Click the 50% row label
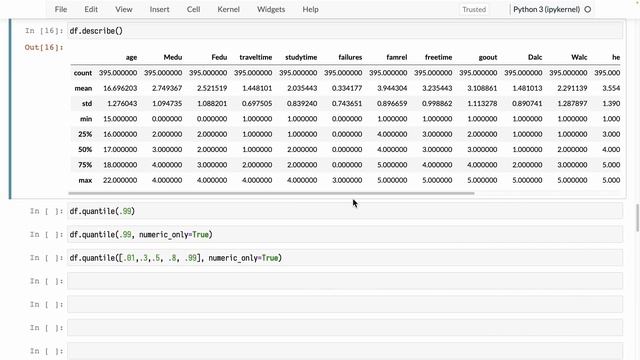Screen dimensions: 640x360 point(85,150)
